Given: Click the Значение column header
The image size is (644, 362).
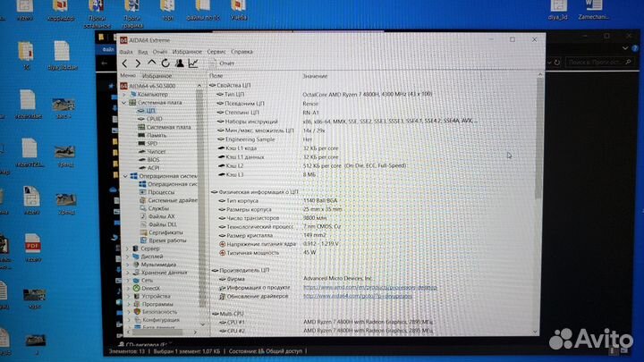Looking at the screenshot, I should coord(315,76).
